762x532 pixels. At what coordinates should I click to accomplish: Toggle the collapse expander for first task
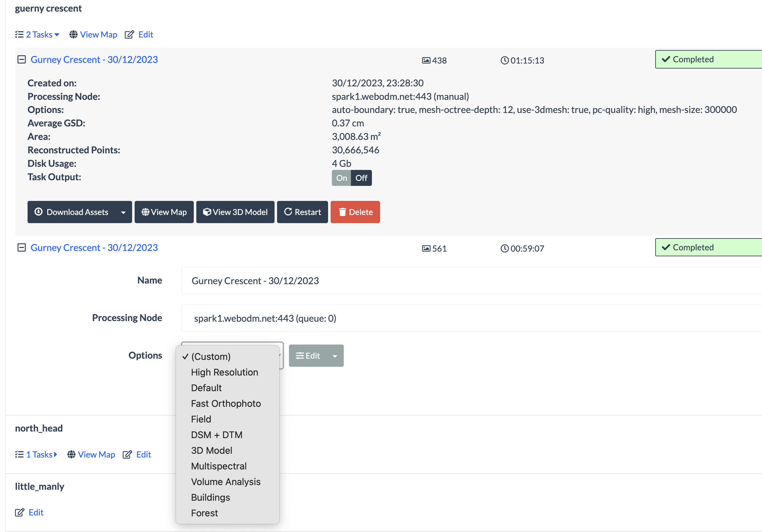coord(21,59)
